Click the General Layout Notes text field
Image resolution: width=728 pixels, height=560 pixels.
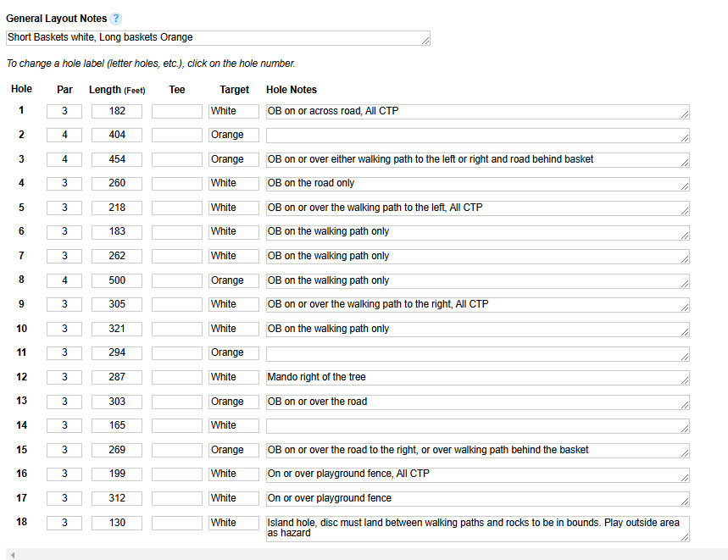[218, 38]
